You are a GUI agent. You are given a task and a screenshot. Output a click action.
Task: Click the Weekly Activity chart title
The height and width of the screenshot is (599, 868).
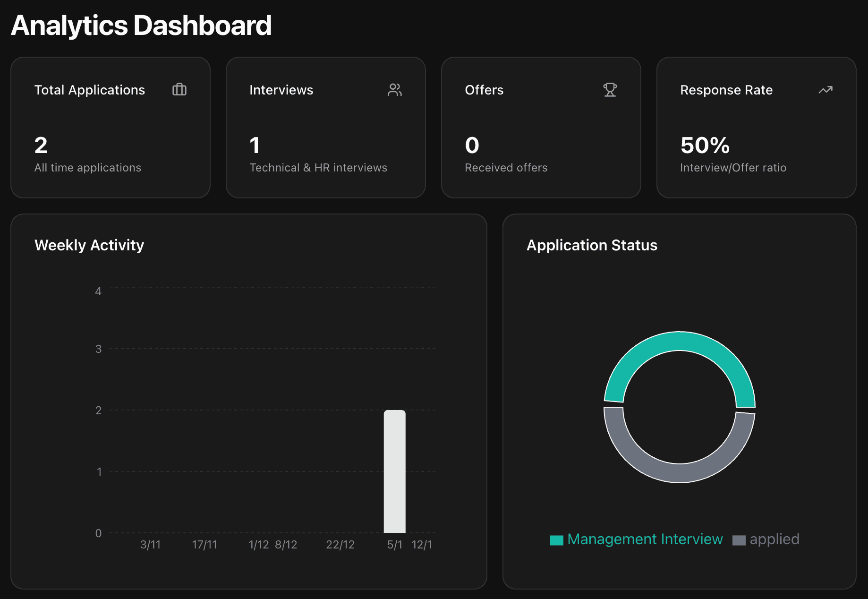click(89, 245)
